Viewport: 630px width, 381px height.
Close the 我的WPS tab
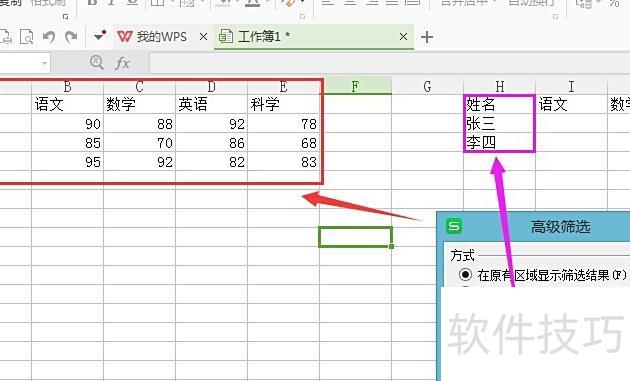click(203, 37)
